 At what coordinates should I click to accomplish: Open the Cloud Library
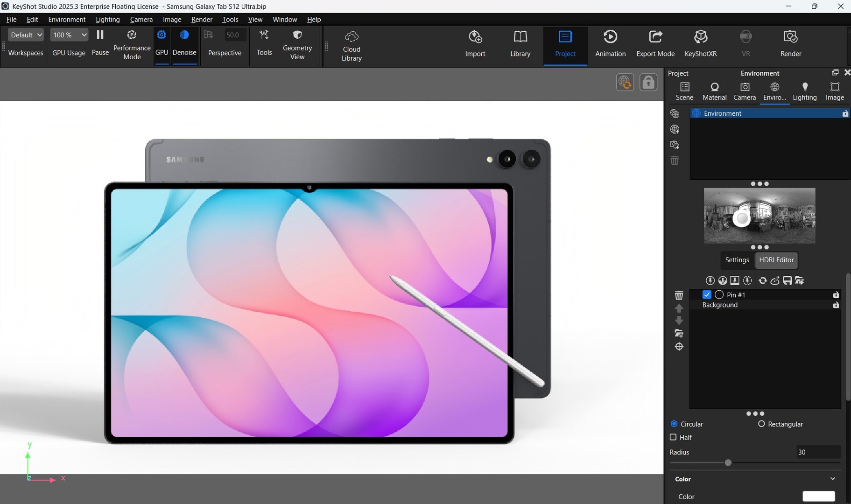pos(352,46)
